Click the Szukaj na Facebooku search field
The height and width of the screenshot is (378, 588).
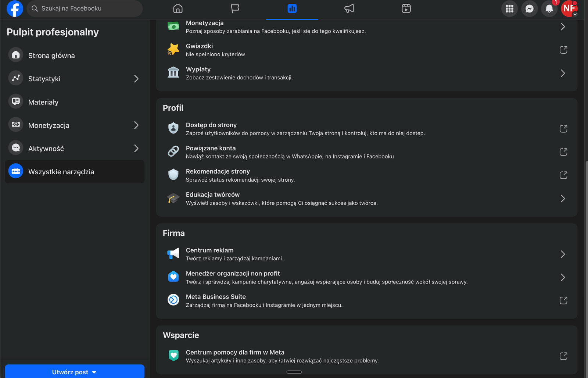point(85,8)
